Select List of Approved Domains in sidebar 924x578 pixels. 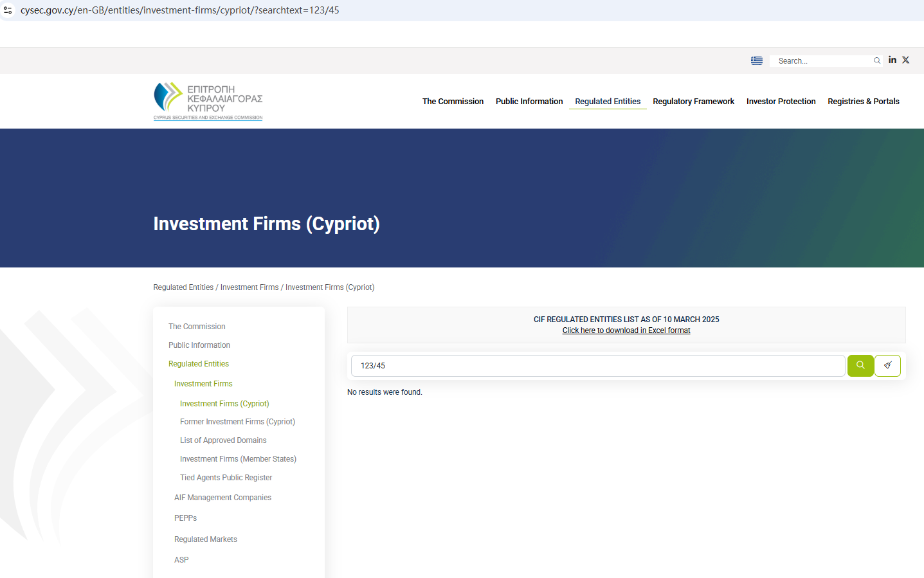[223, 440]
